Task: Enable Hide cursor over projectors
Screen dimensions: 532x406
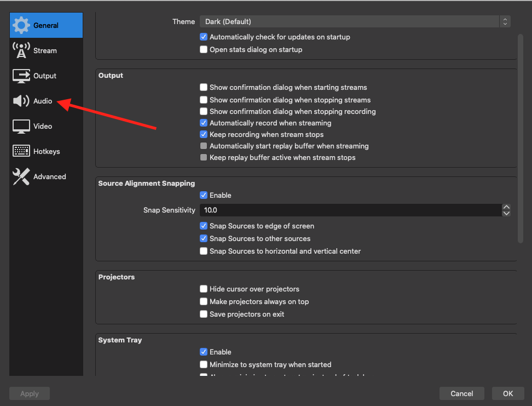Action: point(204,289)
